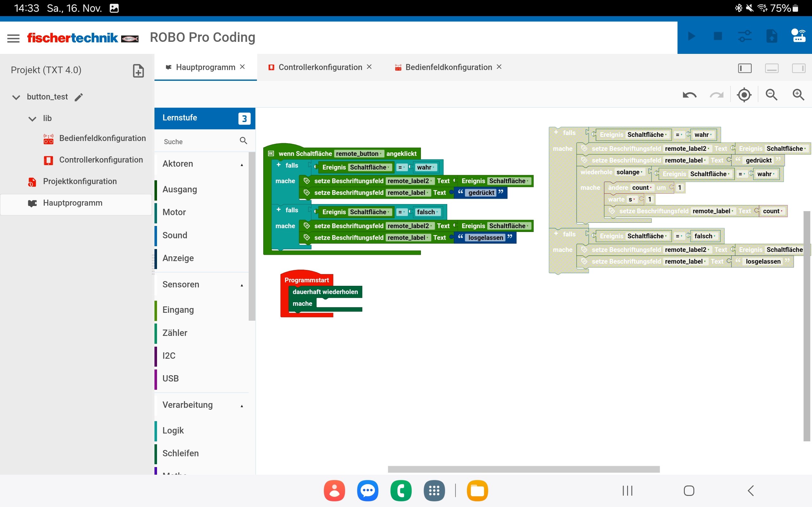
Task: Collapse the Sensoren category
Action: point(242,285)
